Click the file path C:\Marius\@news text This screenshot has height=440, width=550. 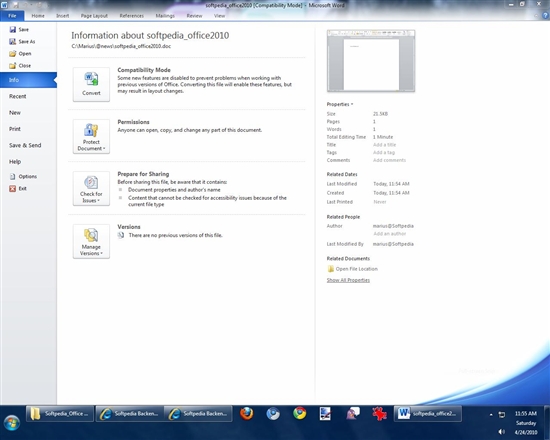coord(121,46)
